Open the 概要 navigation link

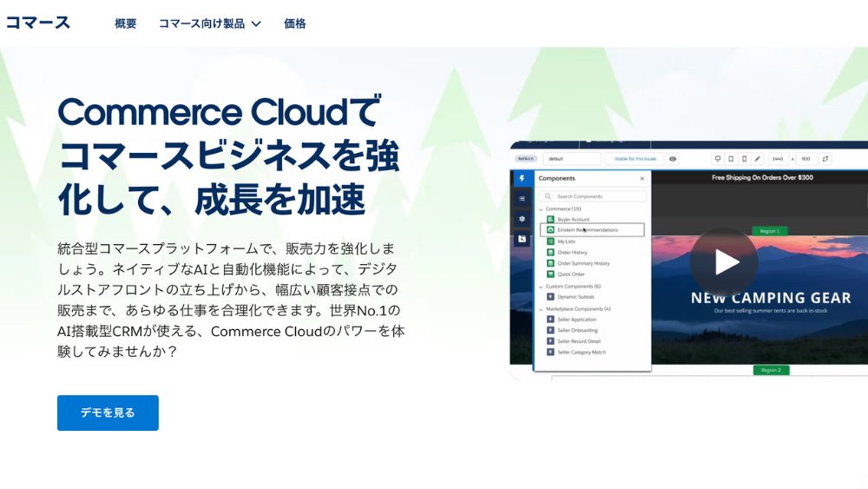[x=126, y=23]
